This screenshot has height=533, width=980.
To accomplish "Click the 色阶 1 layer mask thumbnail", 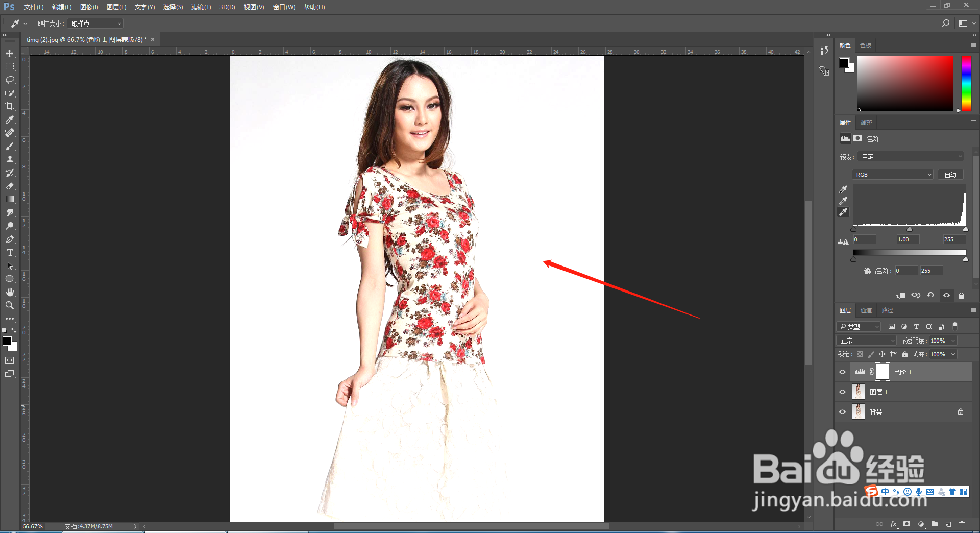I will [883, 372].
